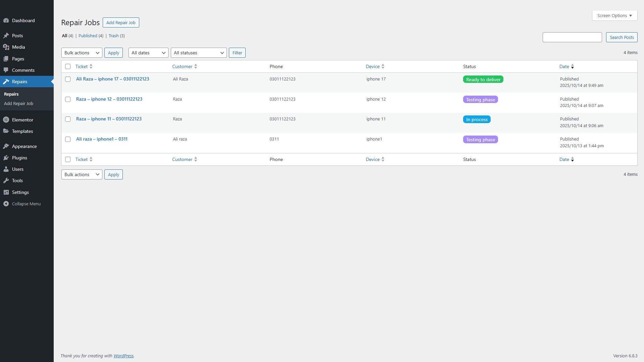Click the Appearance paintbrush icon

6,146
